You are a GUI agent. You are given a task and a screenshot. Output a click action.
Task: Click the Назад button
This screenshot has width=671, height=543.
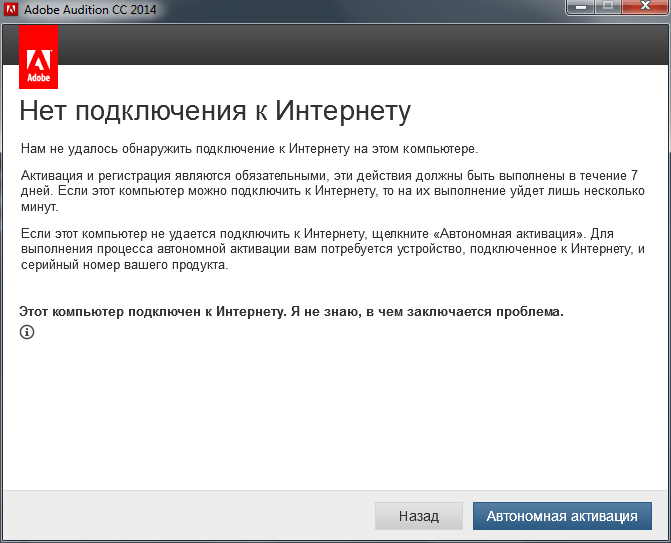coord(419,516)
